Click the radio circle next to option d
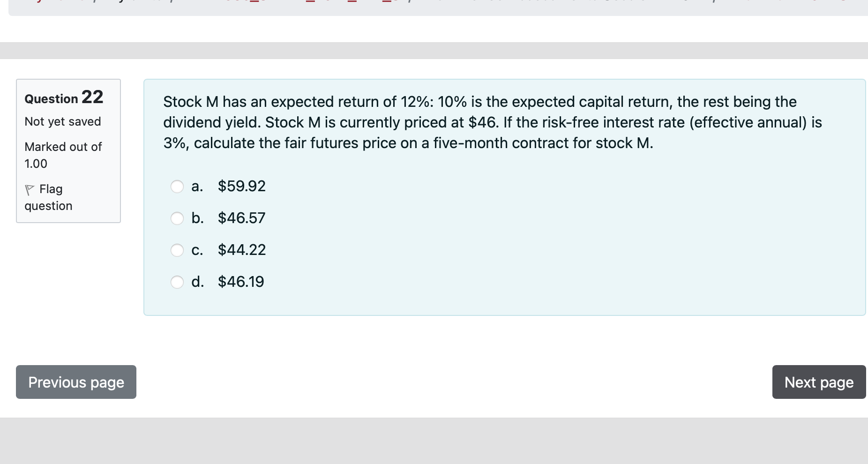This screenshot has width=868, height=464. click(x=177, y=282)
